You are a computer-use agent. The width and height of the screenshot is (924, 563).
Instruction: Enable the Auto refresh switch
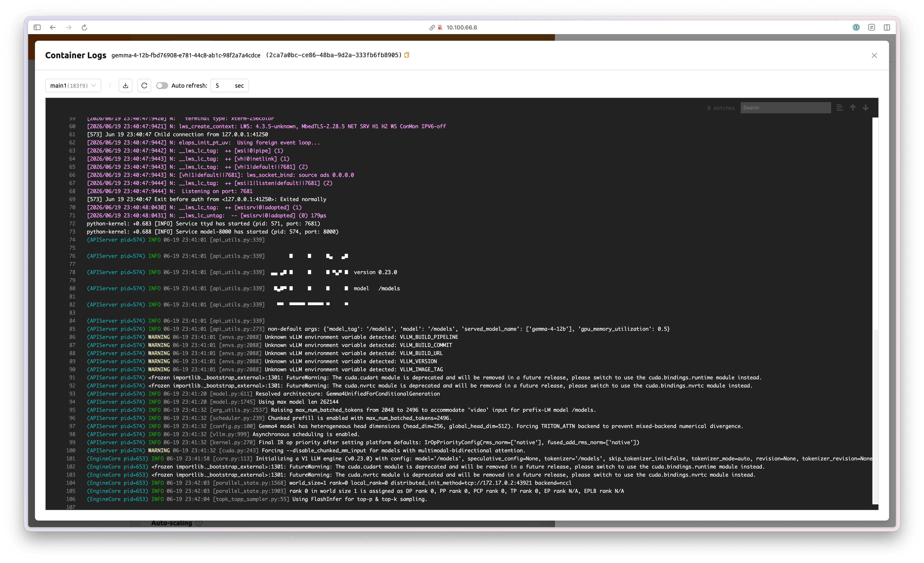click(x=162, y=86)
